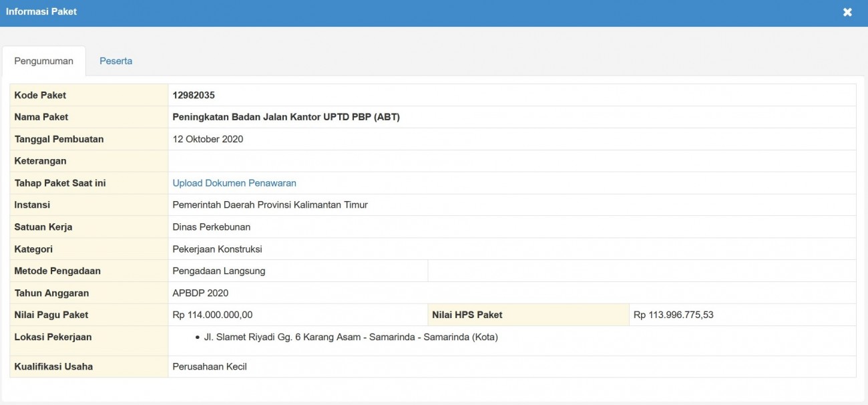Click the Tahap Paket Saat ini label
The image size is (868, 405).
[x=60, y=183]
